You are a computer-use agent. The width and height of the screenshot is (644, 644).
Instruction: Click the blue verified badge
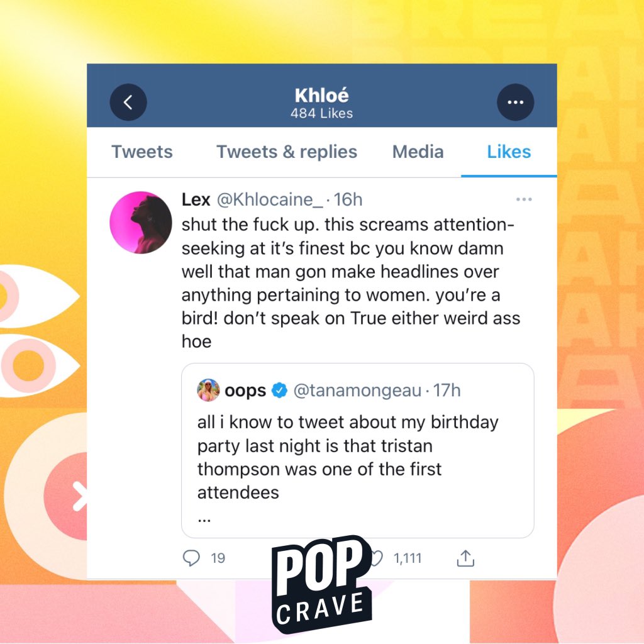pyautogui.click(x=280, y=390)
